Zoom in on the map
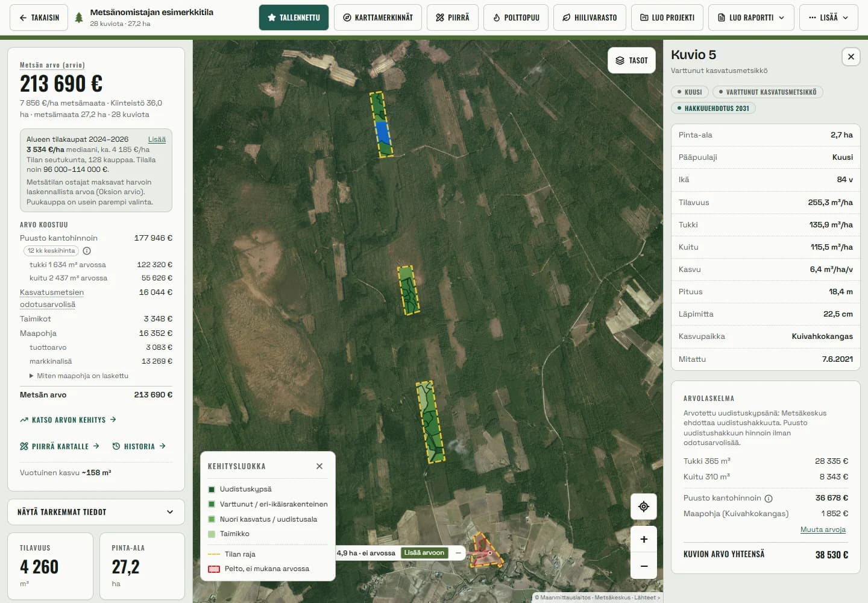 [644, 539]
